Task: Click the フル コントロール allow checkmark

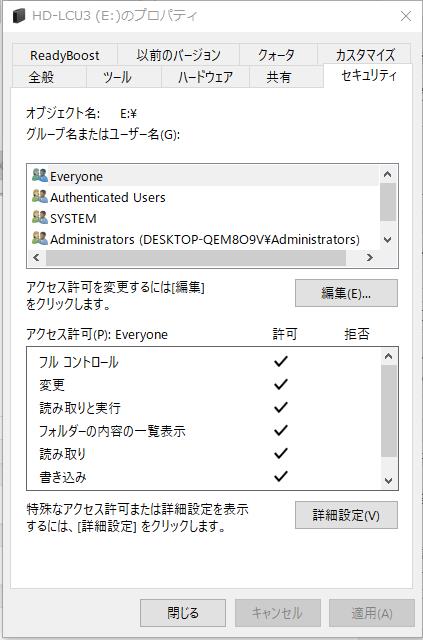Action: [281, 361]
